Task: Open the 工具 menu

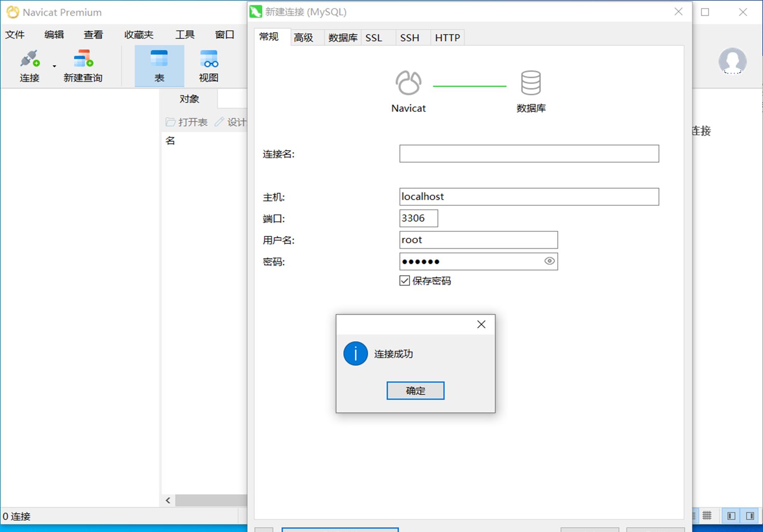Action: point(185,35)
